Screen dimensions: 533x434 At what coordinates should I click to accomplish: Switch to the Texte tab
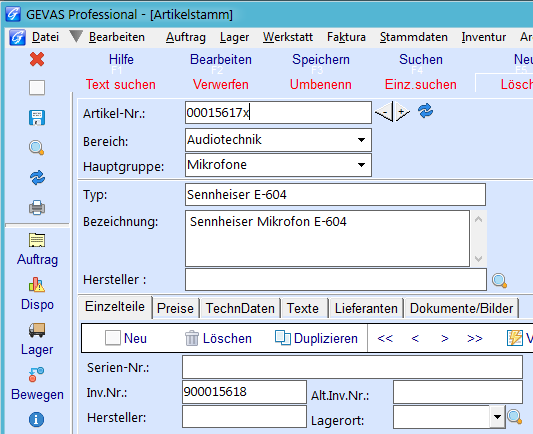303,308
